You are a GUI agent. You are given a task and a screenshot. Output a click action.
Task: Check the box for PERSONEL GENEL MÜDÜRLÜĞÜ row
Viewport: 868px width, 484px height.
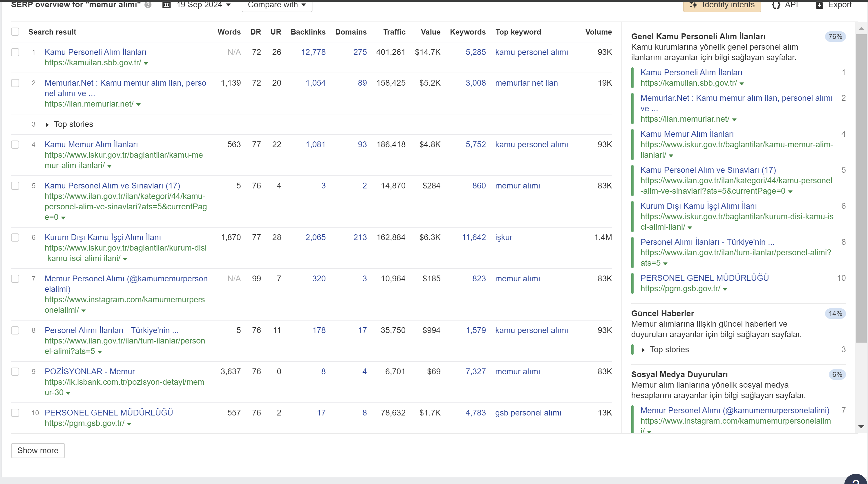[x=15, y=413]
